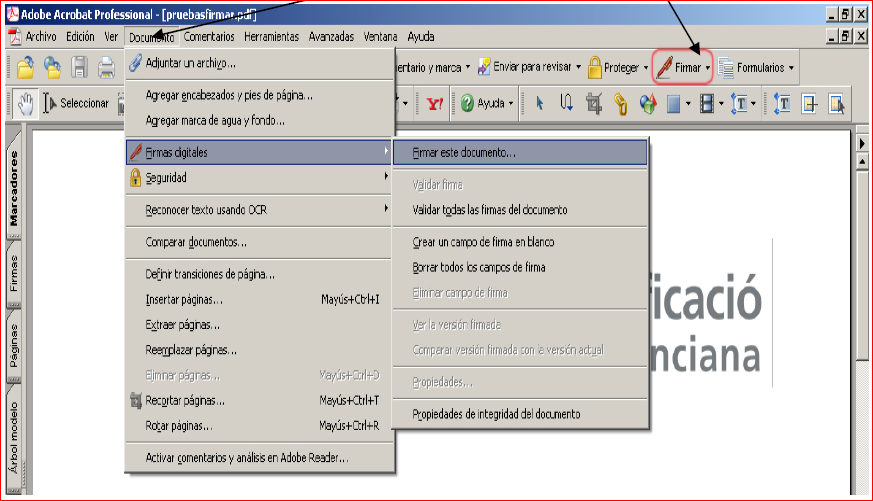Click the create PDF from web page icon

52,67
